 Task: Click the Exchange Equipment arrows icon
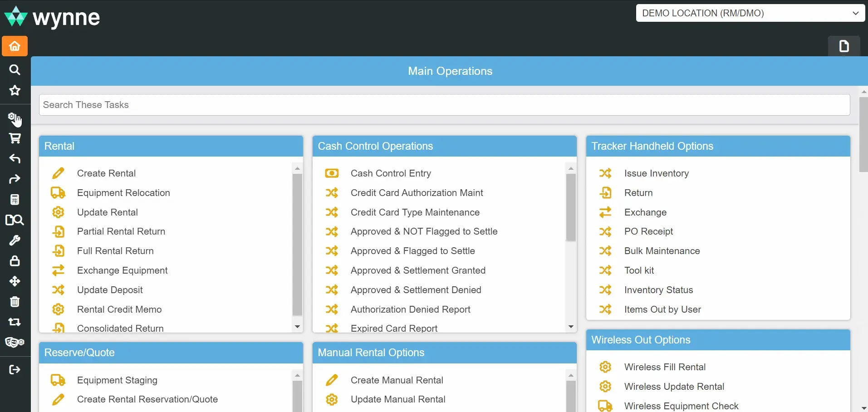click(58, 270)
